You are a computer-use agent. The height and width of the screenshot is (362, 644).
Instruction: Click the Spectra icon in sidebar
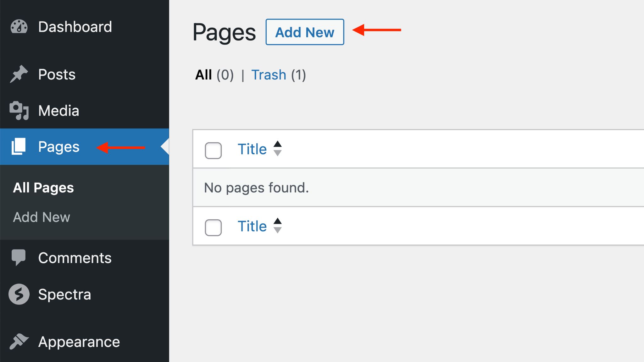19,294
